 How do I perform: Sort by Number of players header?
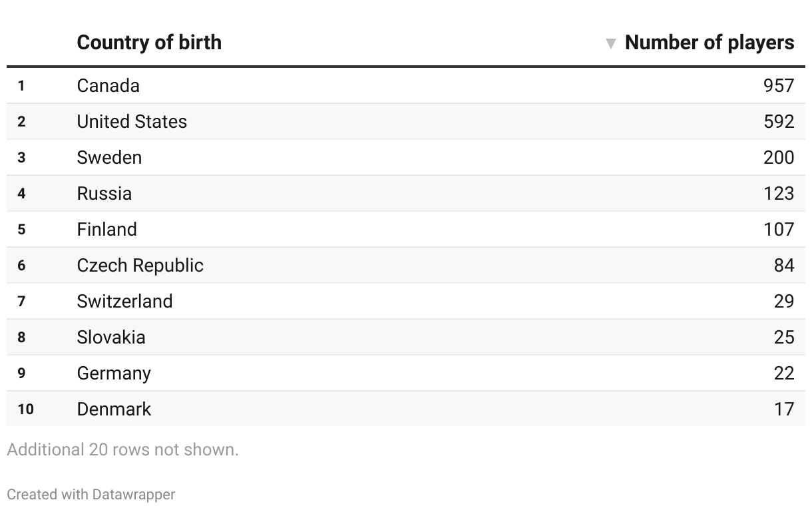tap(710, 43)
